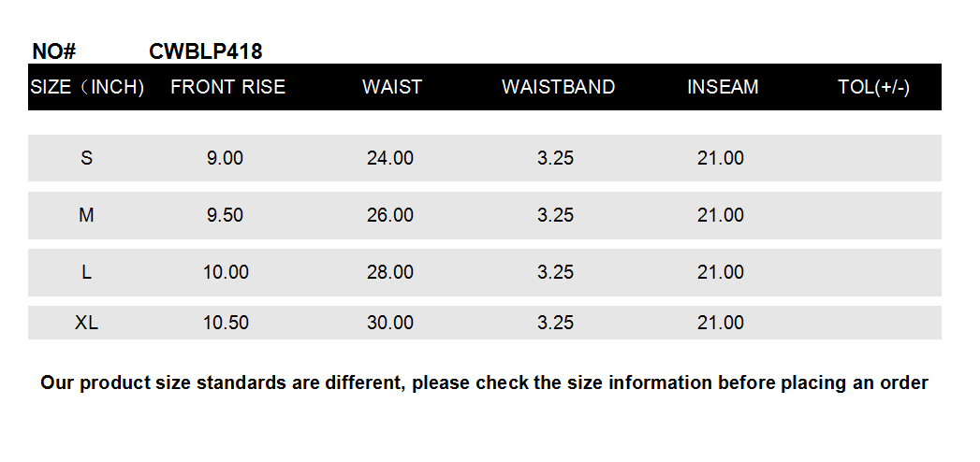
Task: Click the size standards notice text
Action: click(484, 383)
